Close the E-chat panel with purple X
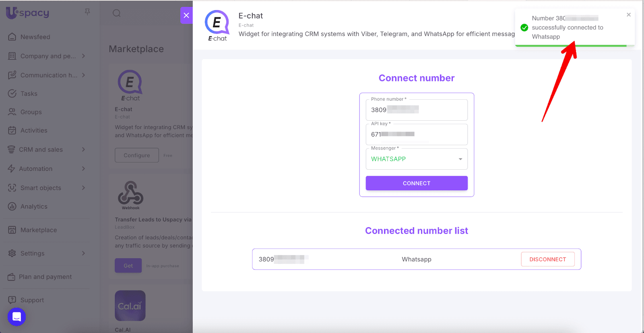The width and height of the screenshot is (644, 333). (186, 15)
